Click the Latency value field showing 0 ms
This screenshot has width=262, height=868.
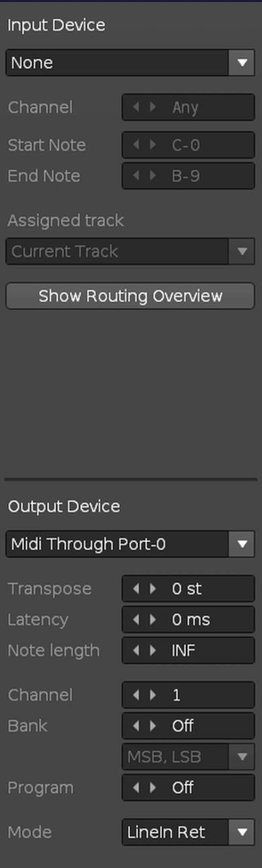[x=188, y=620]
